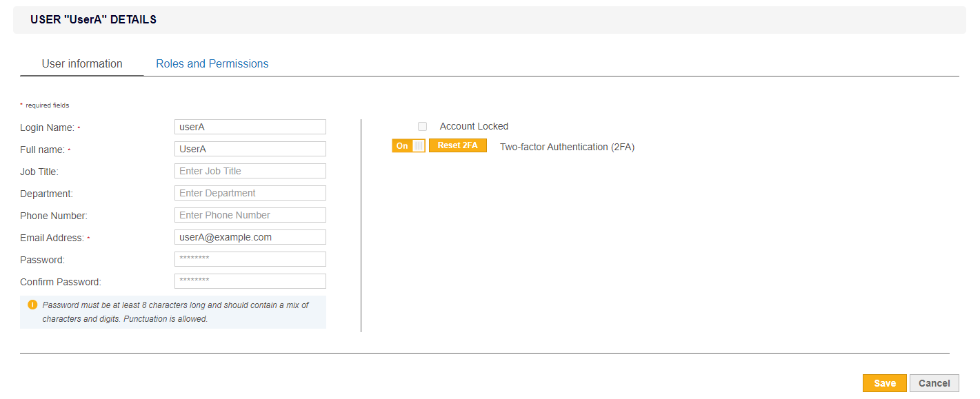
Task: Click the Enter Phone Number field
Action: 250,214
